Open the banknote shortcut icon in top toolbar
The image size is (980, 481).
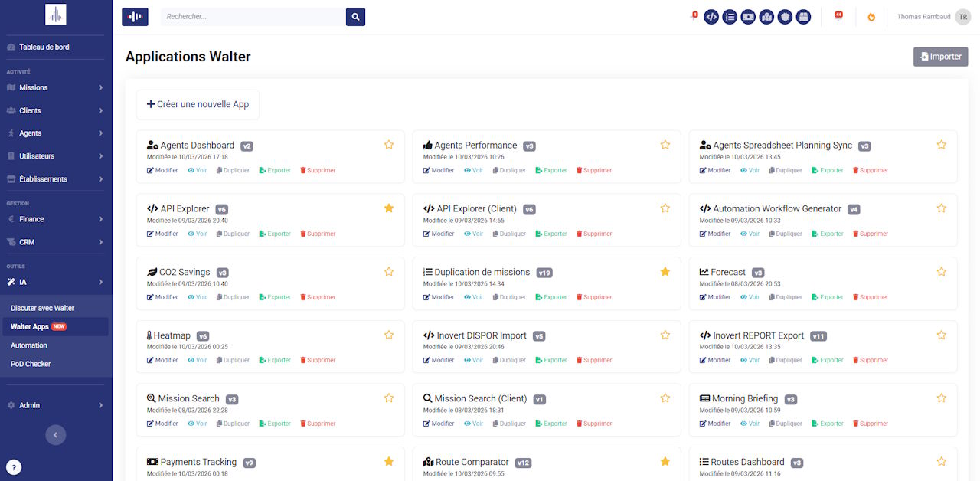click(748, 17)
